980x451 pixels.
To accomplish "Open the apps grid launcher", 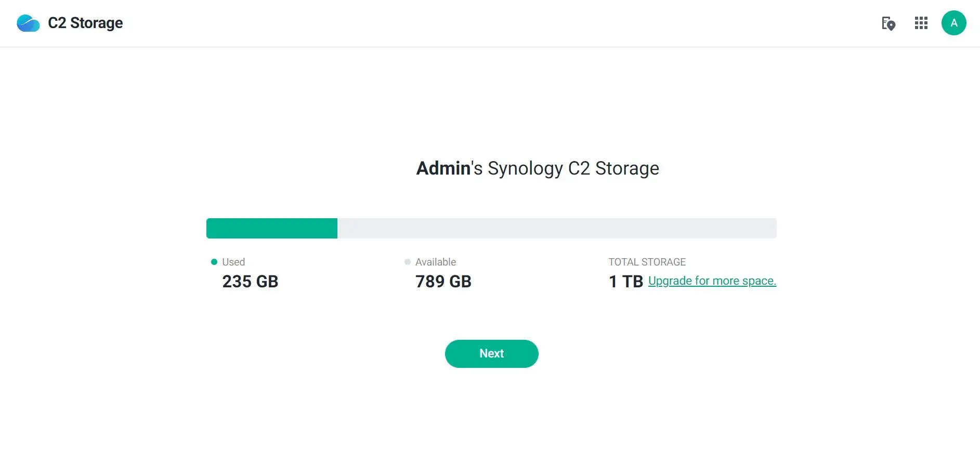I will [x=921, y=23].
